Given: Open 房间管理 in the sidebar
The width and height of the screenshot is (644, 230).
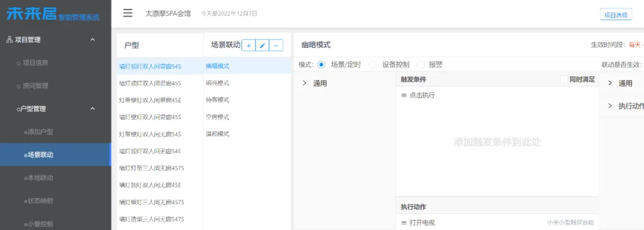Looking at the screenshot, I should tap(35, 86).
